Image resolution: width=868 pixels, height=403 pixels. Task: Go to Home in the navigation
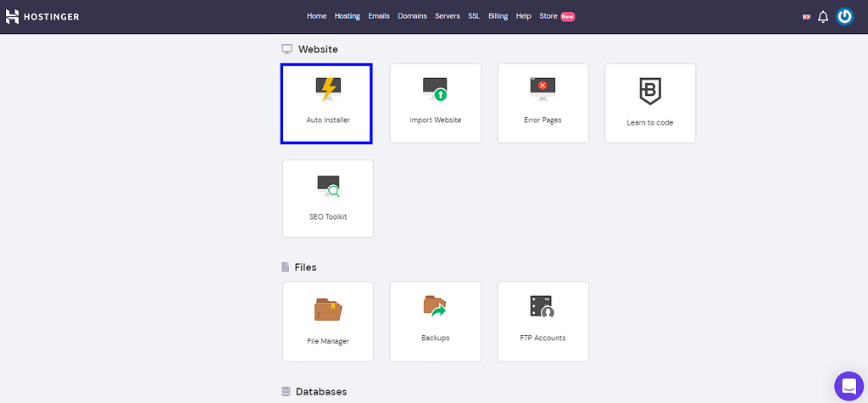[x=317, y=16]
